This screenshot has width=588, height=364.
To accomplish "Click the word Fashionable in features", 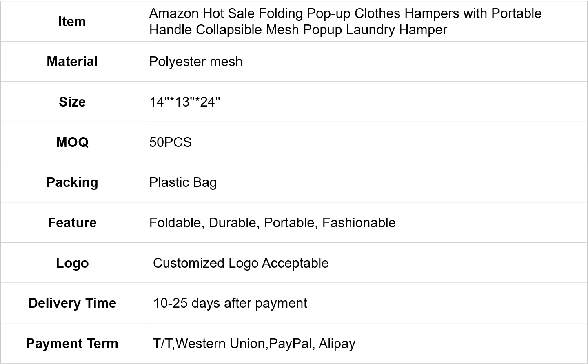I will point(359,222).
